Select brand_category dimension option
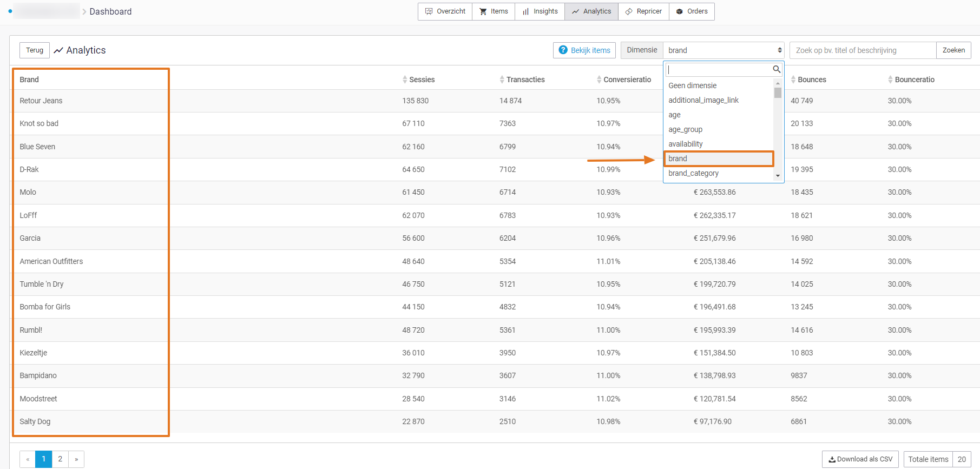 pos(719,173)
